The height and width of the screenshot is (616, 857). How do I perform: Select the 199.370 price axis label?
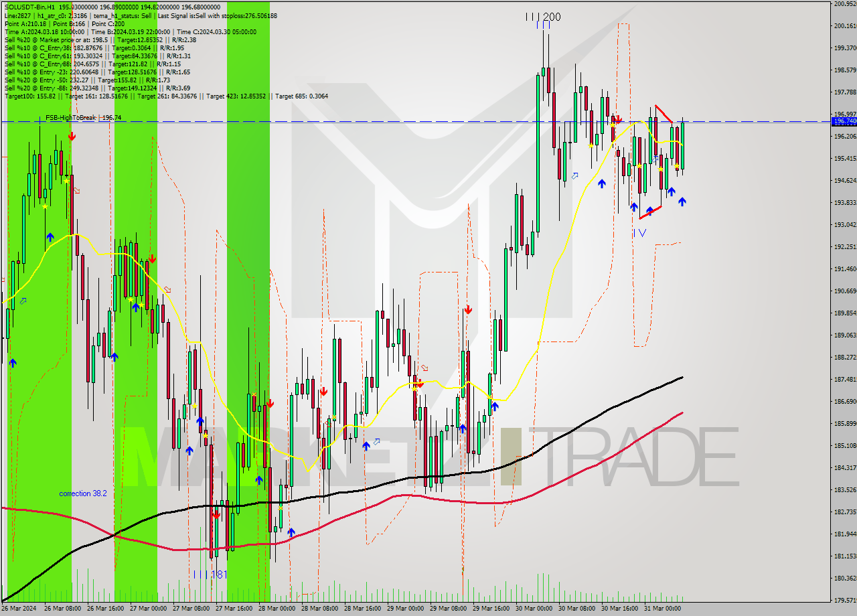pyautogui.click(x=845, y=48)
